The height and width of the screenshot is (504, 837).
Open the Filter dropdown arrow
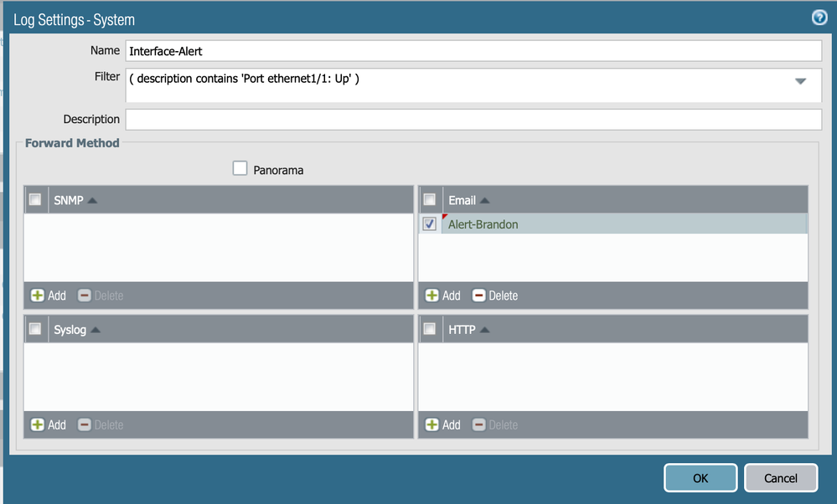(x=800, y=81)
